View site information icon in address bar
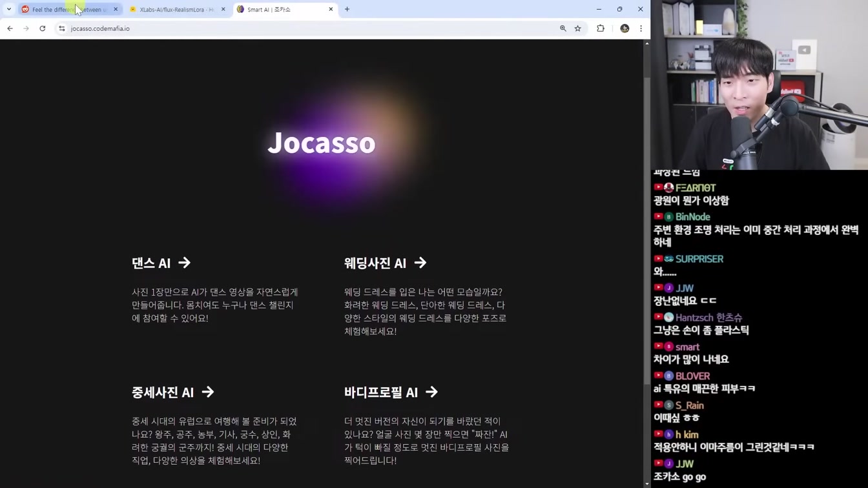Viewport: 868px width, 488px height. click(62, 28)
